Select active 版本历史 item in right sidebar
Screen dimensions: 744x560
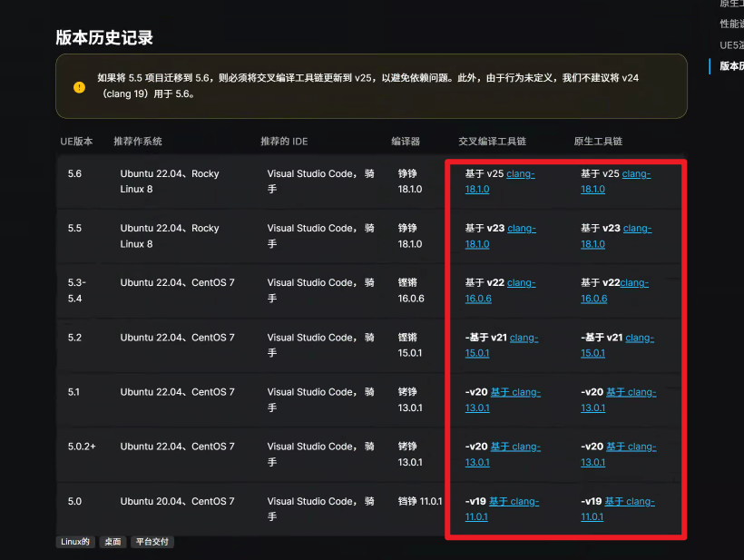pos(731,66)
